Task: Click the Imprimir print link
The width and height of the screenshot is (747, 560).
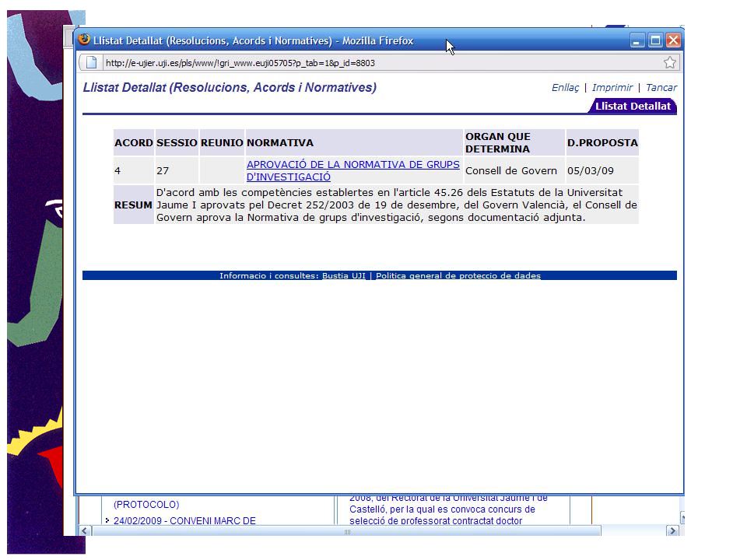Action: (612, 88)
